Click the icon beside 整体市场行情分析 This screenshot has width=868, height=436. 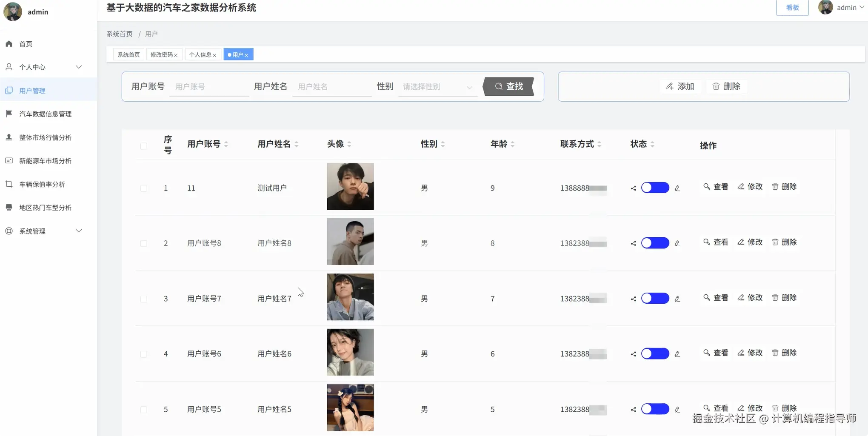(x=9, y=137)
